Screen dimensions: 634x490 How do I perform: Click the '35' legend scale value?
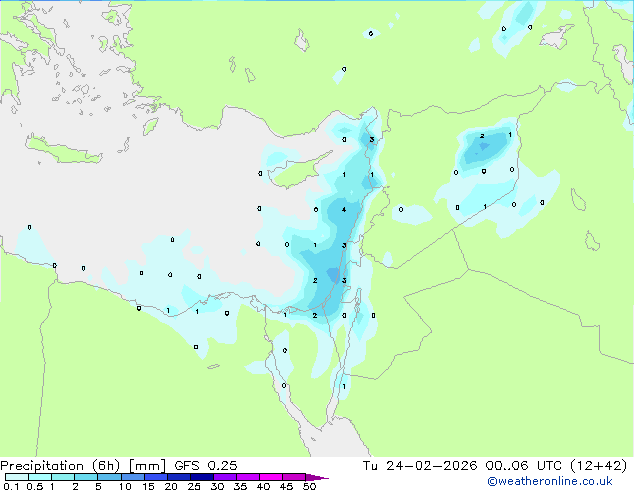[240, 486]
